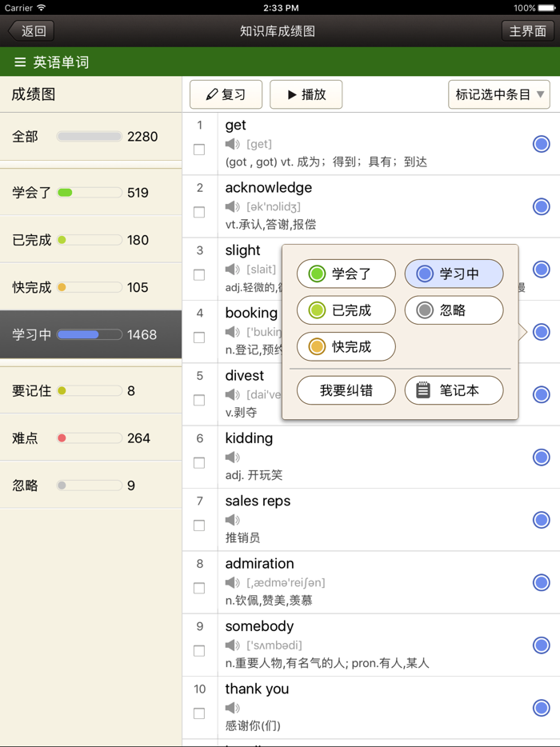Click the speaker icon beside "acknowledge"
560x747 pixels.
point(231,206)
